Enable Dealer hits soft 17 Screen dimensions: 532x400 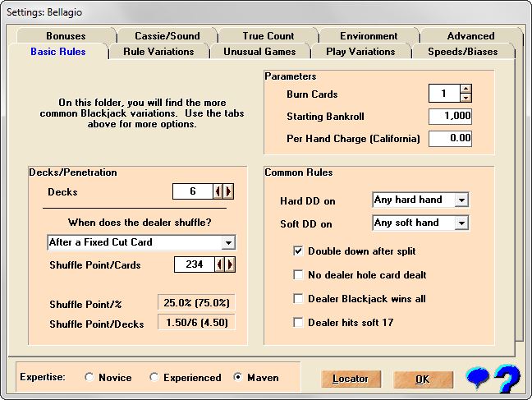pyautogui.click(x=298, y=322)
